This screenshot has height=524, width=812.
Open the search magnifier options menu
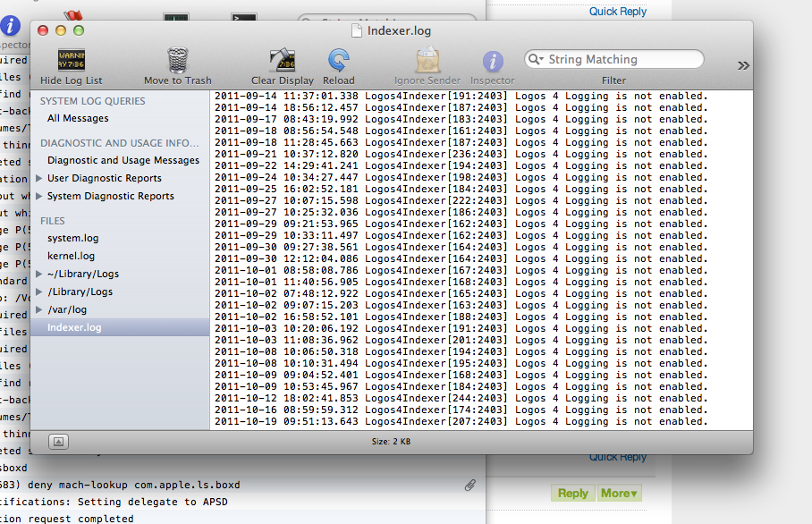[x=536, y=59]
